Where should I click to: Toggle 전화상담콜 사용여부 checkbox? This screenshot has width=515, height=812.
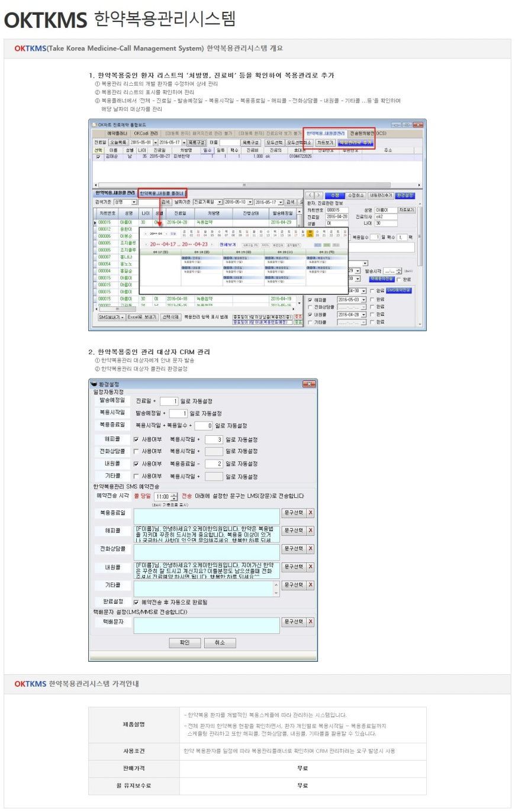[x=136, y=451]
